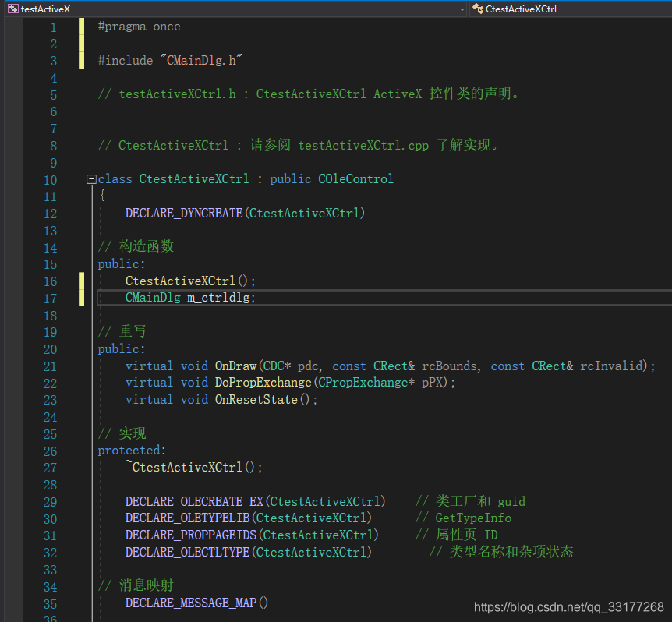Viewport: 672px width, 622px height.
Task: Click the OnDraw function name
Action: click(235, 366)
